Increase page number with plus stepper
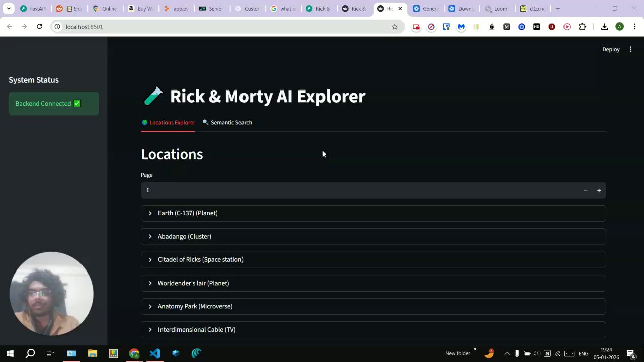644x362 pixels. tap(599, 190)
